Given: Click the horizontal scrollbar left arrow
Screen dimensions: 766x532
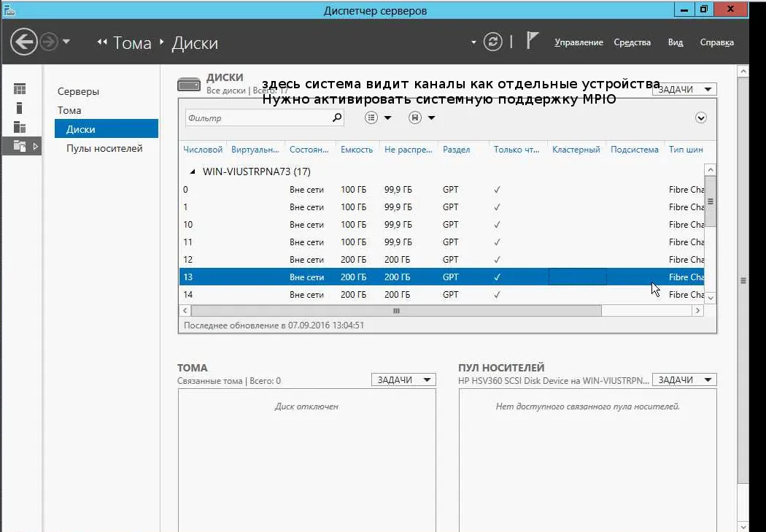Looking at the screenshot, I should [185, 310].
